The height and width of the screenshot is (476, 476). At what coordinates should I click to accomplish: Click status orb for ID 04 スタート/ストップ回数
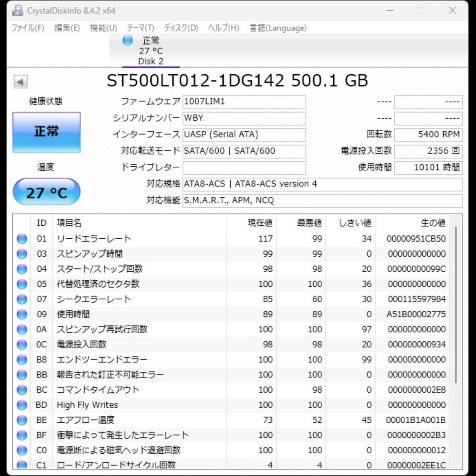[22, 269]
